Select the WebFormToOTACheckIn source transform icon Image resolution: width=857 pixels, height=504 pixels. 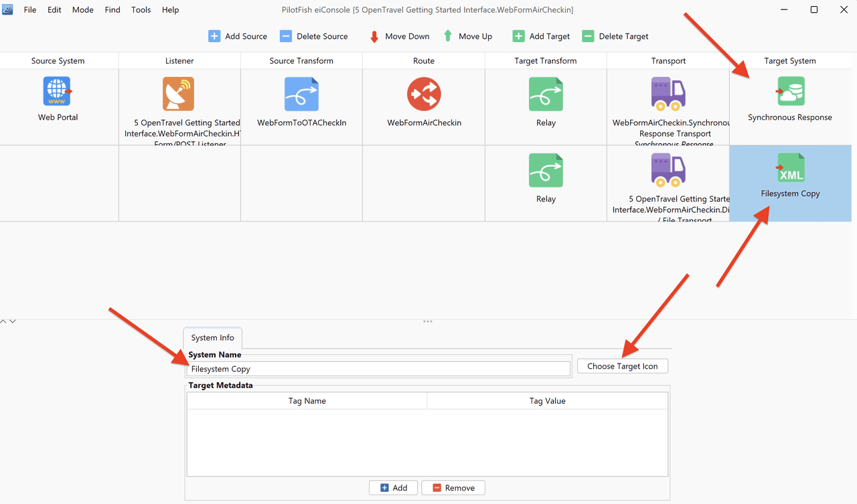tap(301, 94)
